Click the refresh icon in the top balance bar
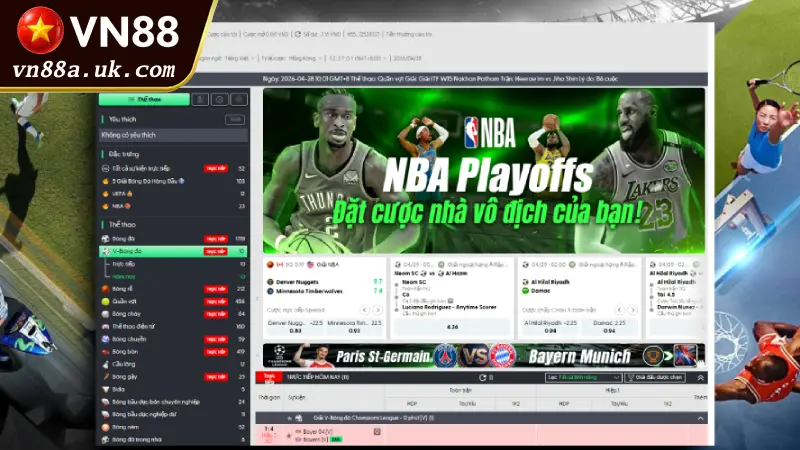Screen dimensions: 800x450 click(298, 34)
